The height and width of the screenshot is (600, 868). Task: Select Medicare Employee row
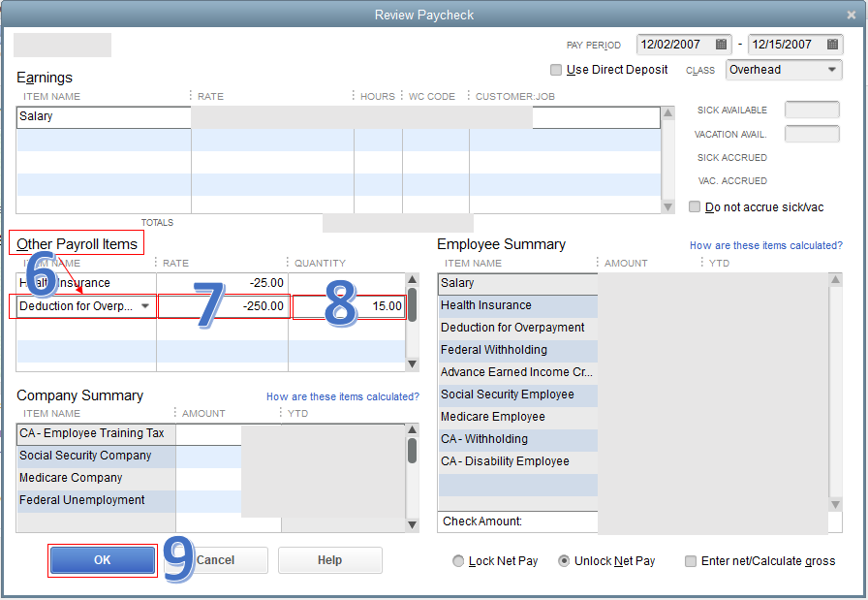(x=517, y=417)
